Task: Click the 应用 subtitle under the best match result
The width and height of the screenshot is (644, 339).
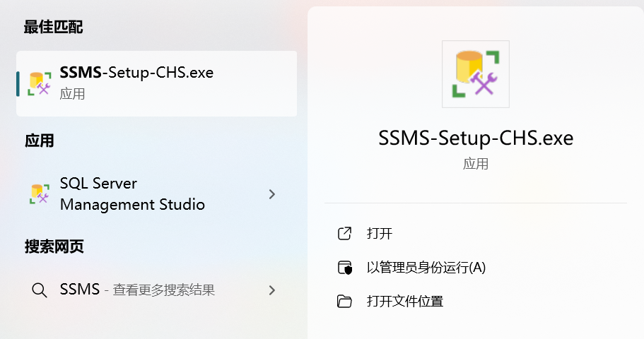Action: pyautogui.click(x=72, y=94)
